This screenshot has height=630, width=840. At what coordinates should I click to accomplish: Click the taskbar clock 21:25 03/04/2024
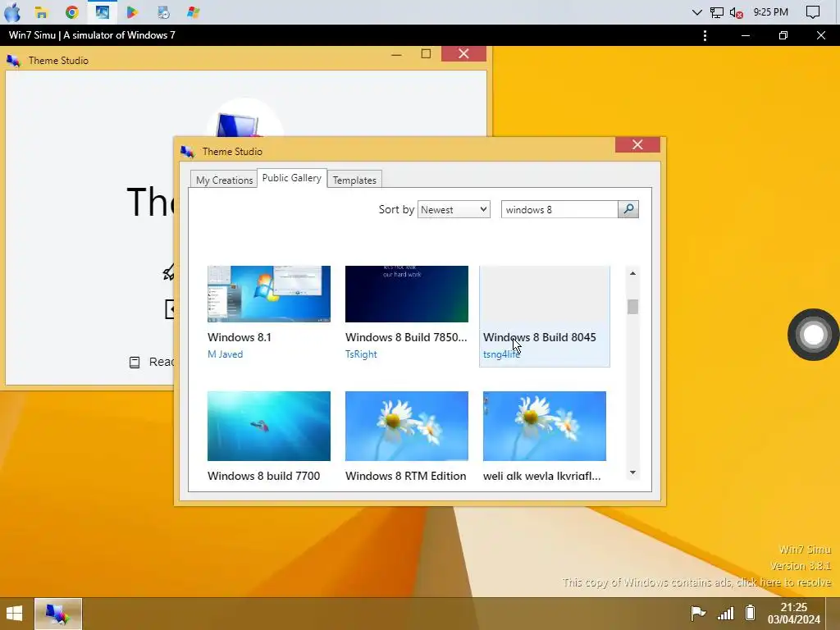pyautogui.click(x=794, y=614)
